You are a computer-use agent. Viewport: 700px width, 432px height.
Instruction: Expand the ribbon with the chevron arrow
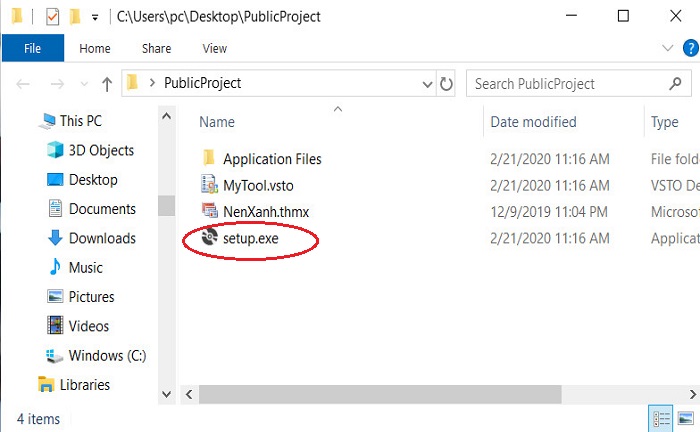point(667,48)
